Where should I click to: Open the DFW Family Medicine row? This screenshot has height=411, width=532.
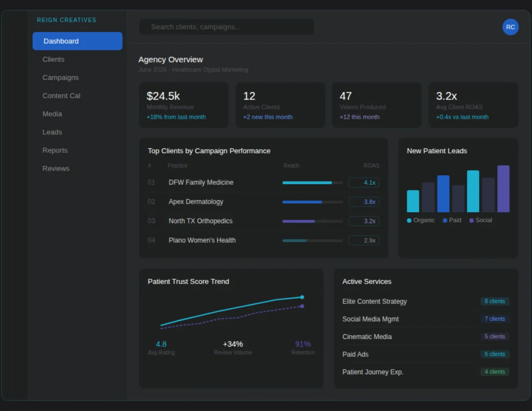tap(263, 183)
